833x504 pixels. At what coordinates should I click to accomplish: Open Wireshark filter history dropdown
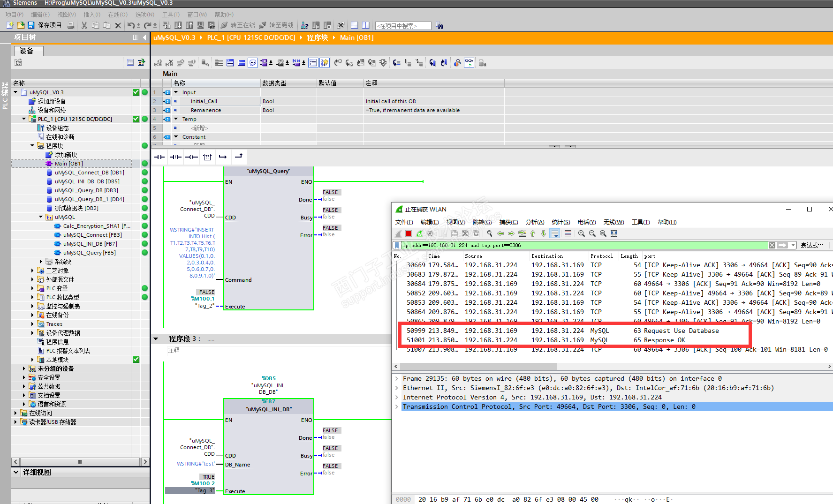click(793, 245)
